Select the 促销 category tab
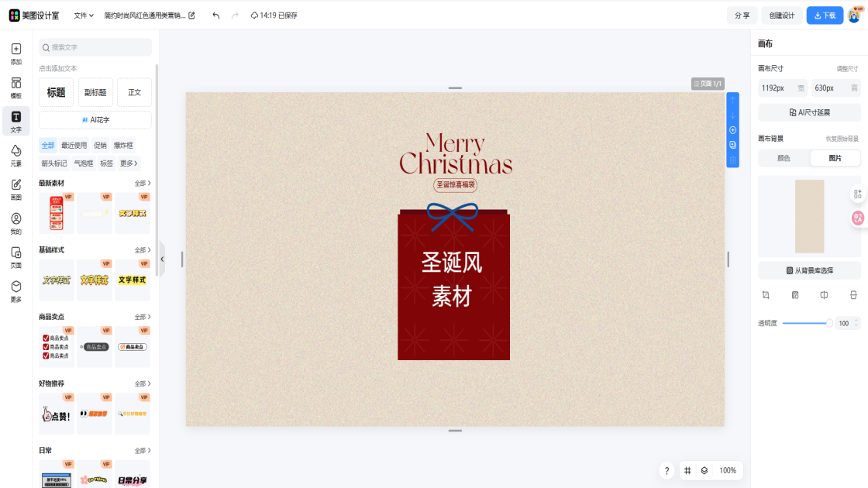868x488 pixels. click(x=101, y=145)
